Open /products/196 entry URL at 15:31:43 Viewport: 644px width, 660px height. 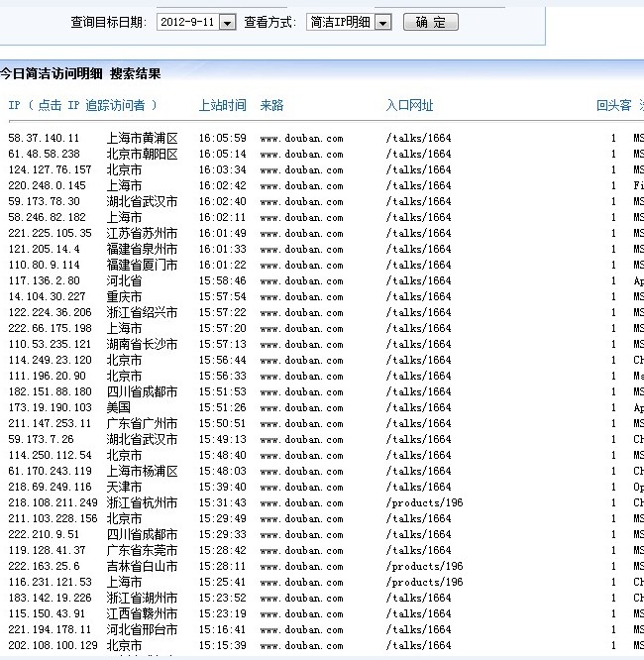pyautogui.click(x=424, y=502)
